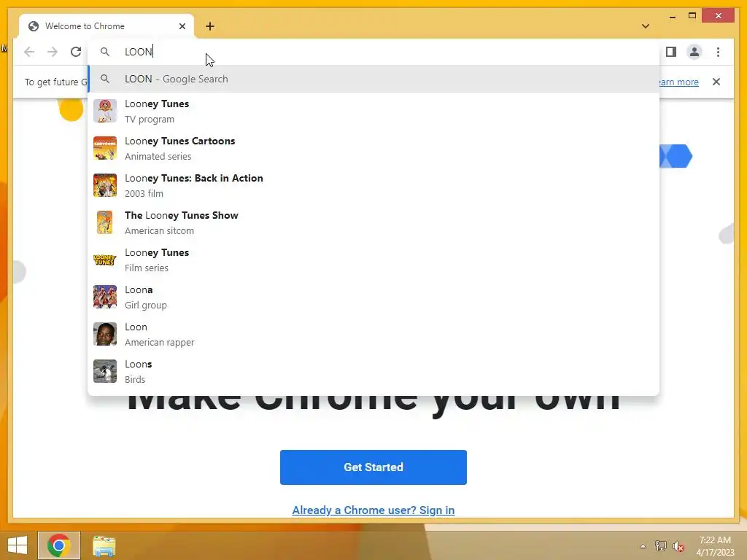Pick Looney Tunes TV program suggestion
Image resolution: width=747 pixels, height=560 pixels.
click(x=374, y=111)
